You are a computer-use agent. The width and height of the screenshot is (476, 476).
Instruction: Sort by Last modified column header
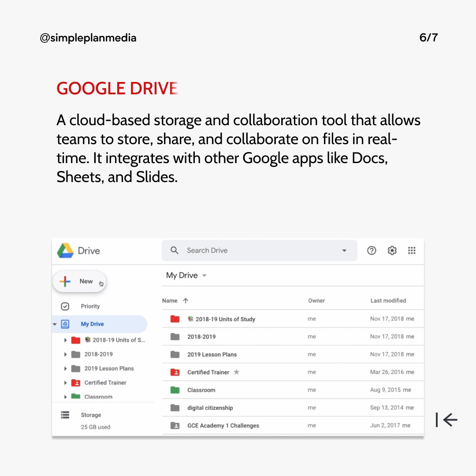click(388, 301)
